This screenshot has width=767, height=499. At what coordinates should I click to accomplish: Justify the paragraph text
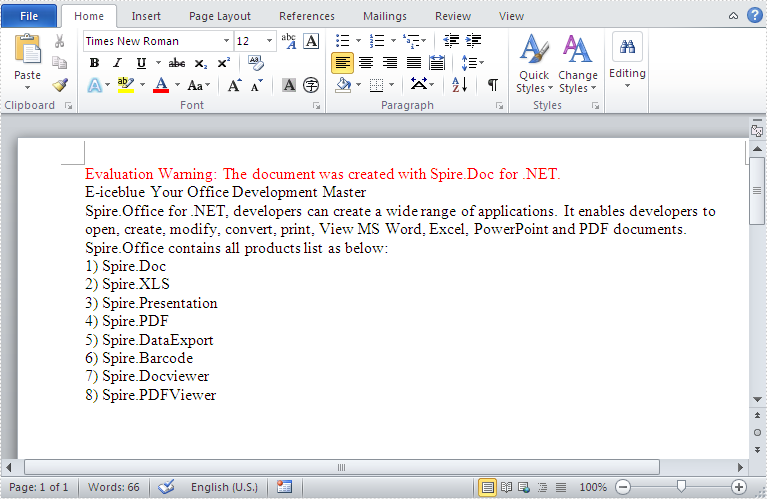pos(414,63)
